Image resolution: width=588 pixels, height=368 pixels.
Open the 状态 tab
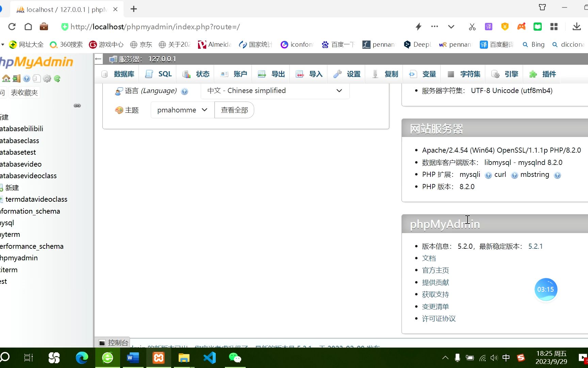(x=196, y=74)
